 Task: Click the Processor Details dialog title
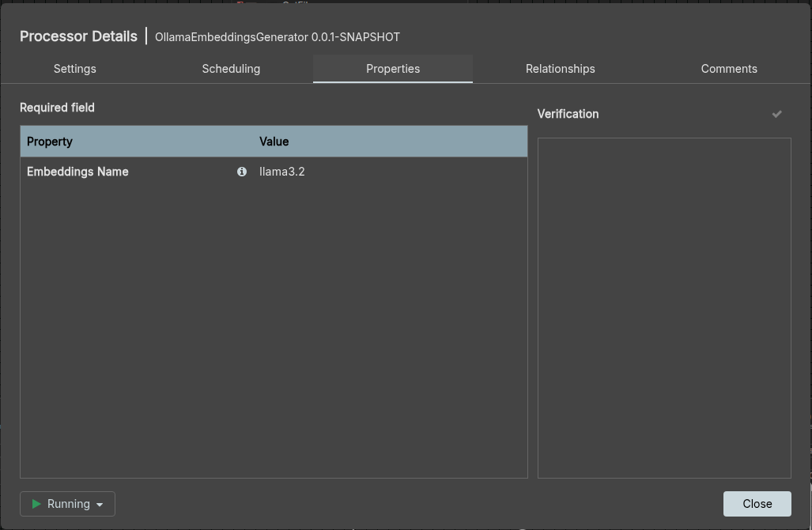click(x=78, y=36)
